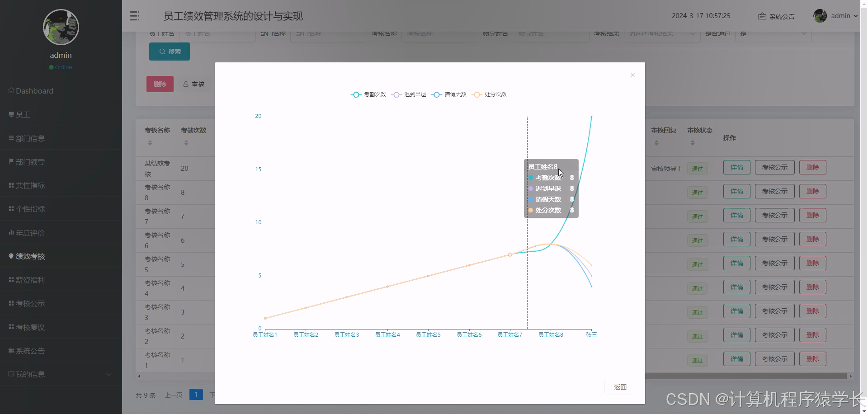Open 是否通过 select dropdown
This screenshot has width=868, height=414.
coord(773,34)
